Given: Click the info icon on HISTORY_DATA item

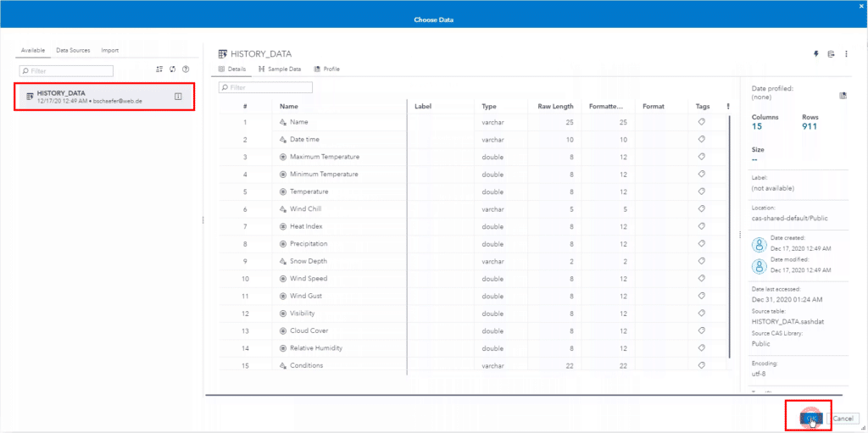Looking at the screenshot, I should (178, 97).
